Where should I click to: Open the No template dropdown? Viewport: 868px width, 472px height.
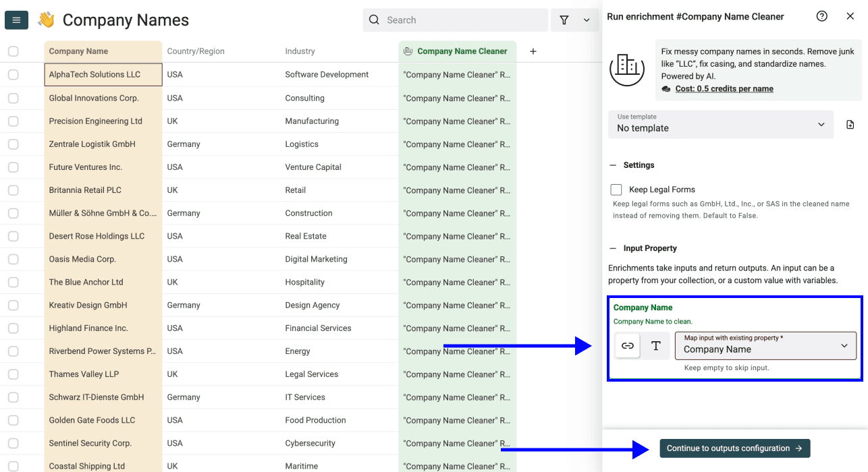tap(720, 124)
